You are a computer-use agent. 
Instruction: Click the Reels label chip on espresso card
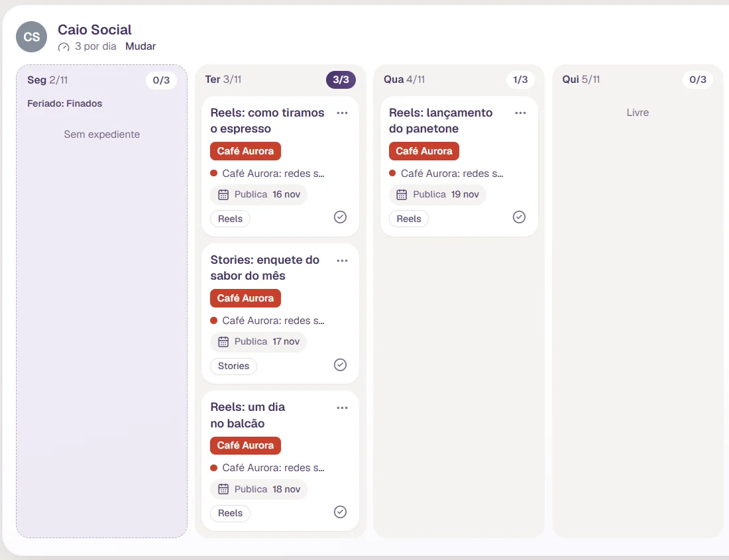click(x=230, y=219)
